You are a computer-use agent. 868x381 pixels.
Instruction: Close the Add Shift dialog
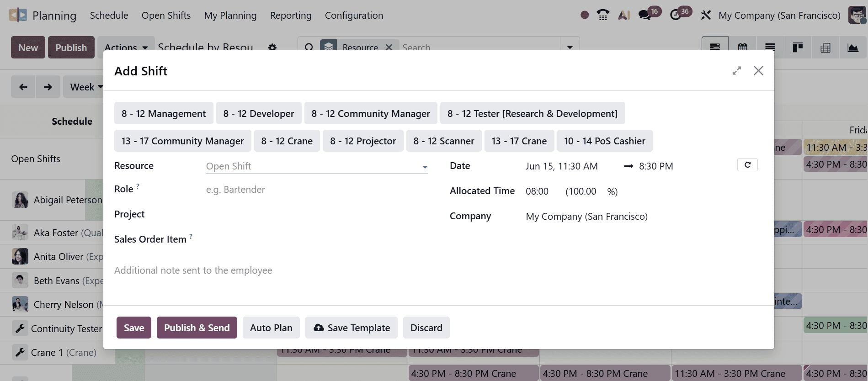[x=758, y=71]
